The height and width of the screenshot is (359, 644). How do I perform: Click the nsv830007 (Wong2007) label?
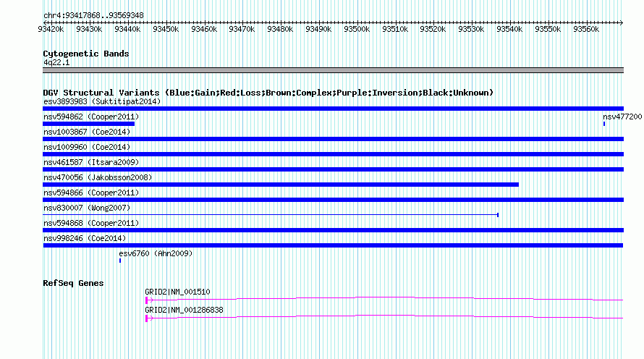coord(87,208)
